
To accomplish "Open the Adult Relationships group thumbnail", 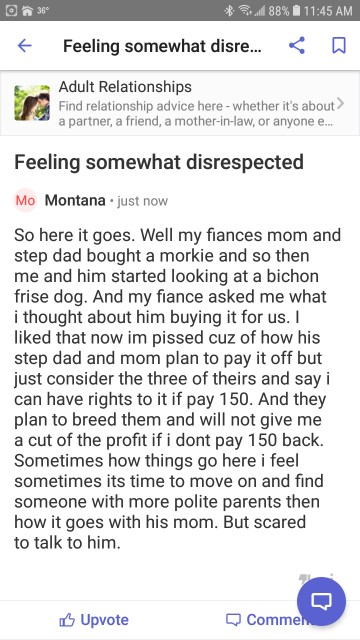I will tap(32, 103).
